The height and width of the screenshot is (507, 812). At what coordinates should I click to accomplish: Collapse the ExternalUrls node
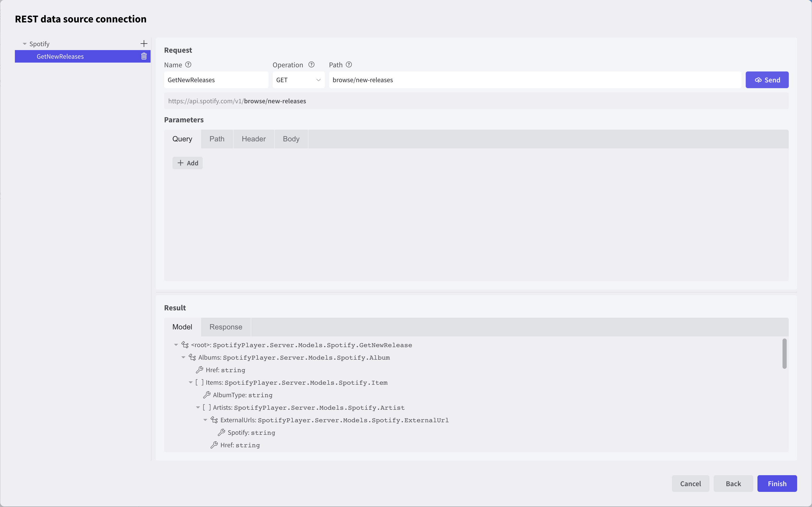coord(205,420)
